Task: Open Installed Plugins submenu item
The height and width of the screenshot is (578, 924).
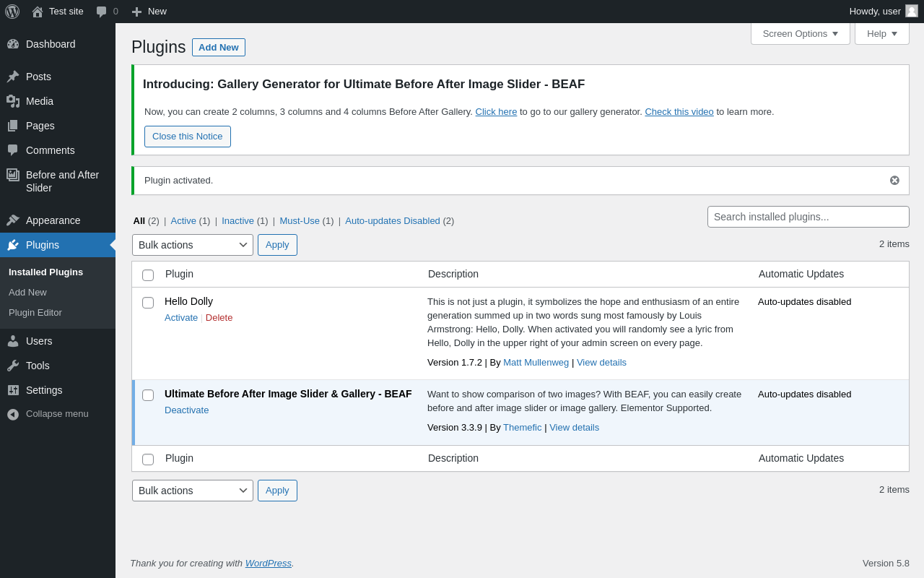Action: (x=45, y=272)
